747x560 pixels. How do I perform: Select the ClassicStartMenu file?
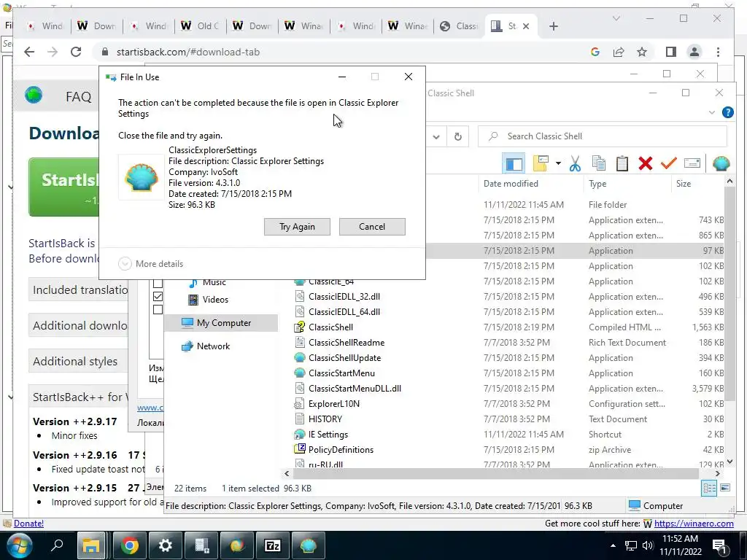pos(341,373)
